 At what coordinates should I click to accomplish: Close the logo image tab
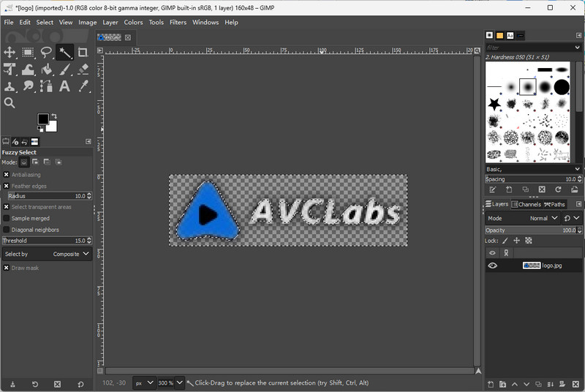pyautogui.click(x=128, y=37)
